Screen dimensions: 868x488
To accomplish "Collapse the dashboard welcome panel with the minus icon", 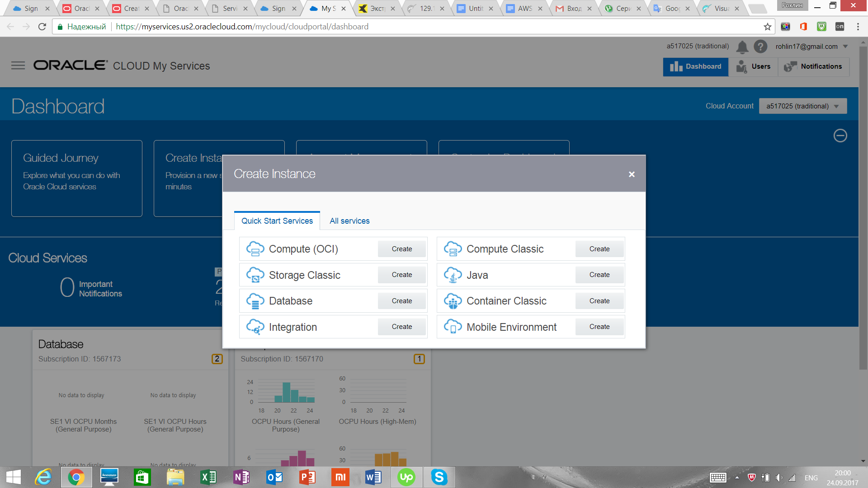I will tap(840, 136).
